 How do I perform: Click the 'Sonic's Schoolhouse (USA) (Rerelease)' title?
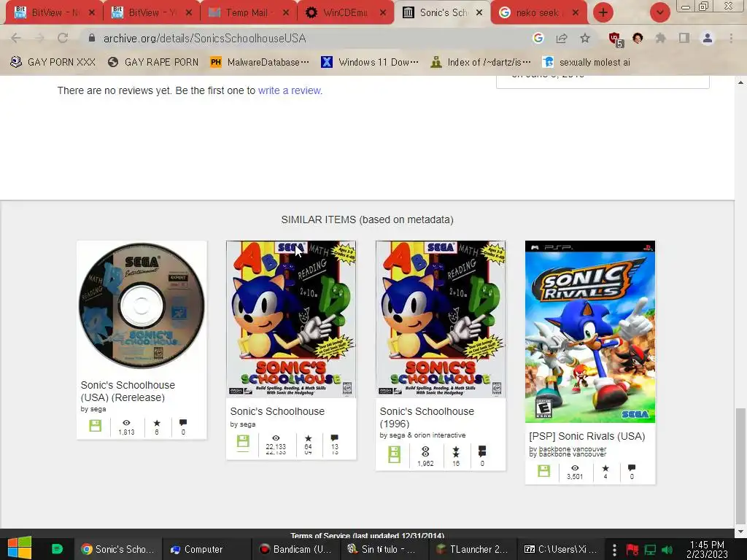[x=128, y=391]
